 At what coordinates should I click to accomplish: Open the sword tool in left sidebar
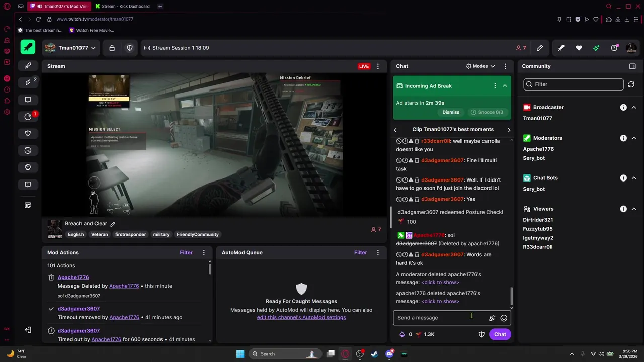(28, 65)
